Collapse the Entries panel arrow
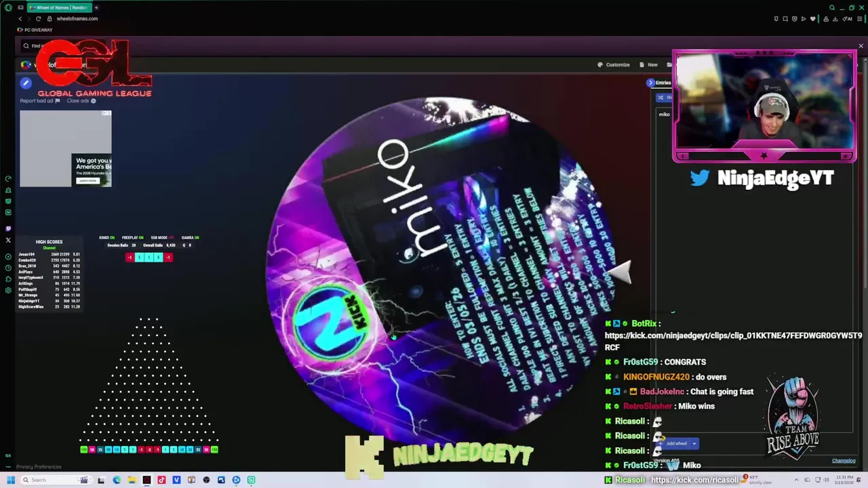The height and width of the screenshot is (488, 868). (x=650, y=83)
